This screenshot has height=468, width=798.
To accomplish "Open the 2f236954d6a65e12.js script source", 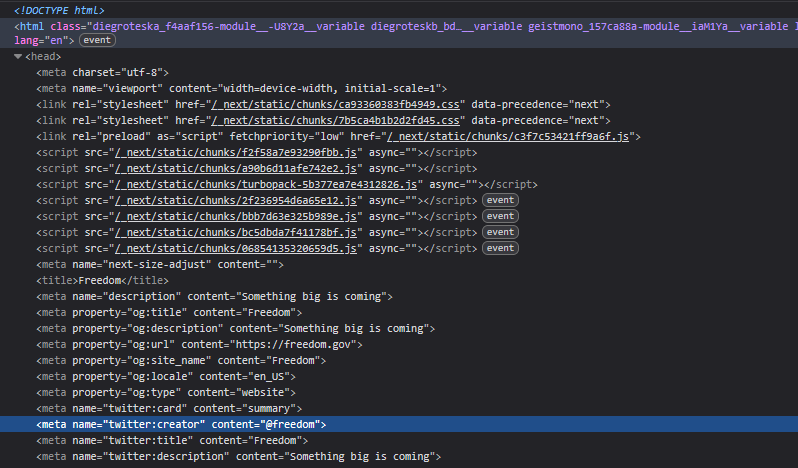I will [x=236, y=200].
